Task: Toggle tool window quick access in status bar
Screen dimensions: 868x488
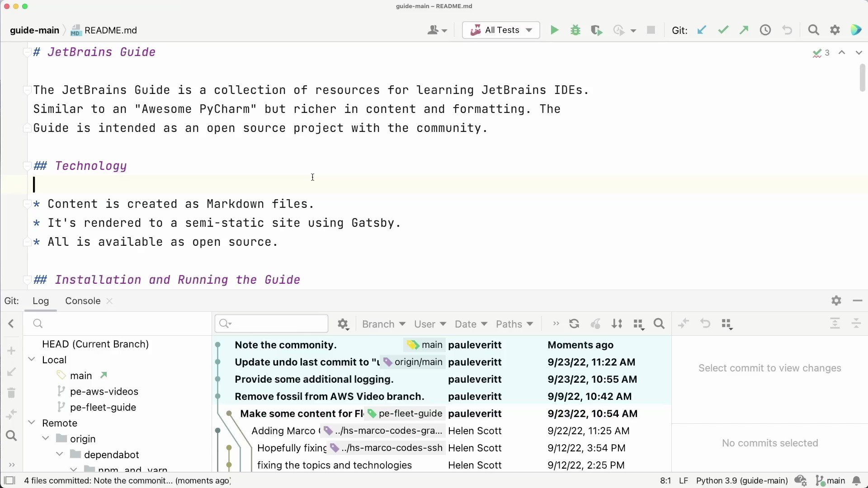Action: 9,481
